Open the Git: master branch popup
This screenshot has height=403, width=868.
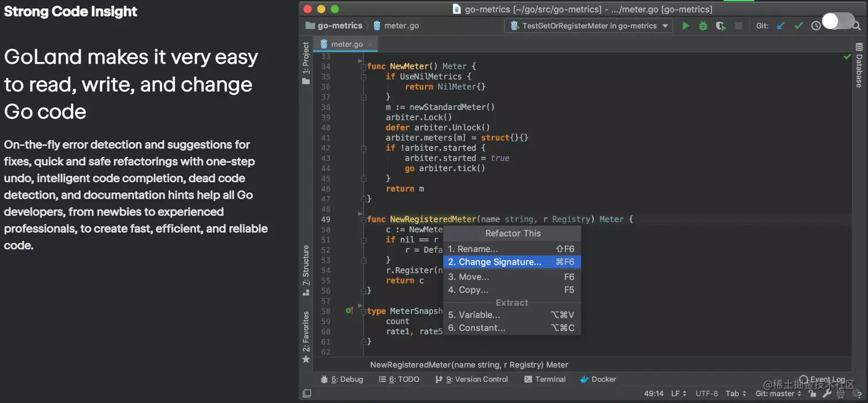coord(778,394)
